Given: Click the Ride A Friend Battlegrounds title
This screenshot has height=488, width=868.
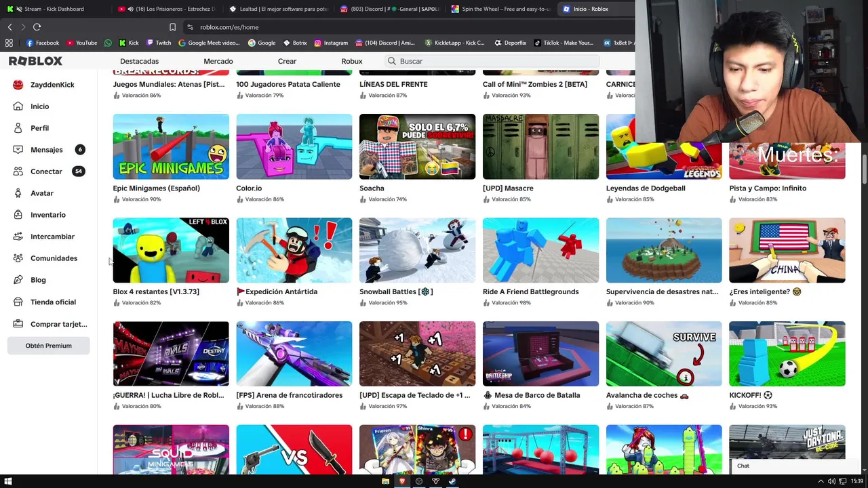Looking at the screenshot, I should click(530, 292).
